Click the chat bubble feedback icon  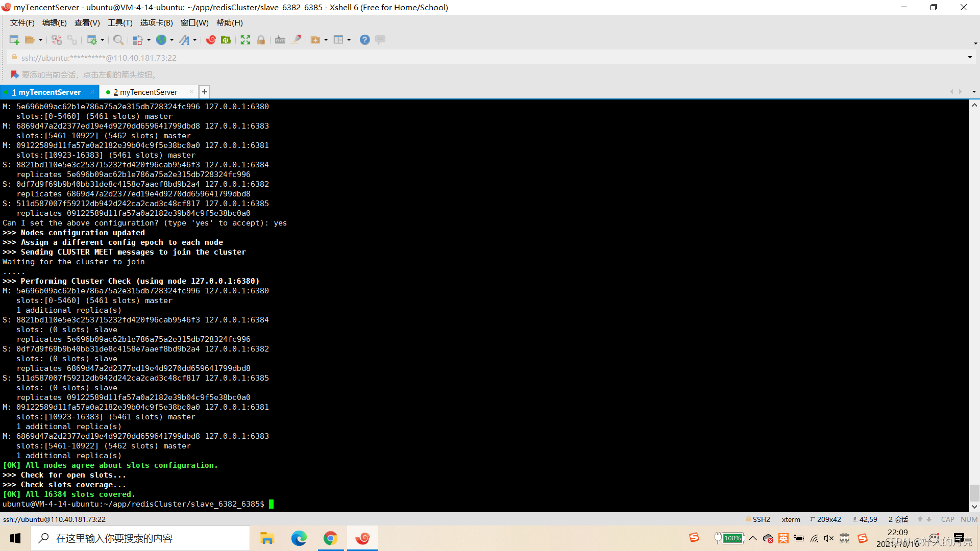click(380, 40)
